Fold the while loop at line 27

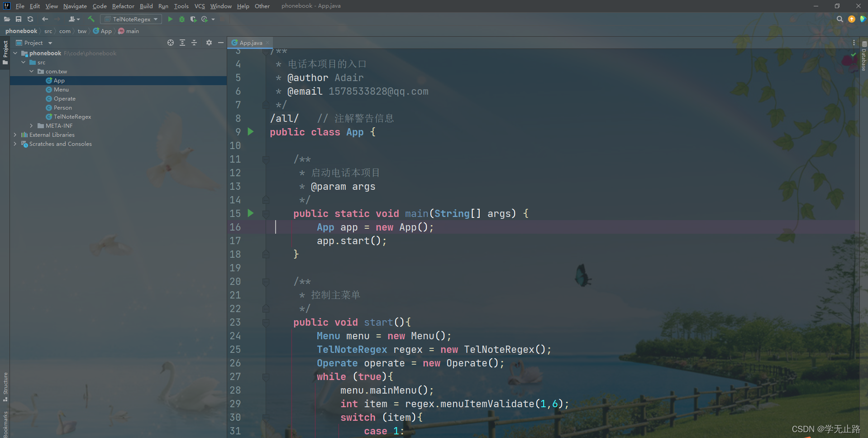(x=266, y=377)
